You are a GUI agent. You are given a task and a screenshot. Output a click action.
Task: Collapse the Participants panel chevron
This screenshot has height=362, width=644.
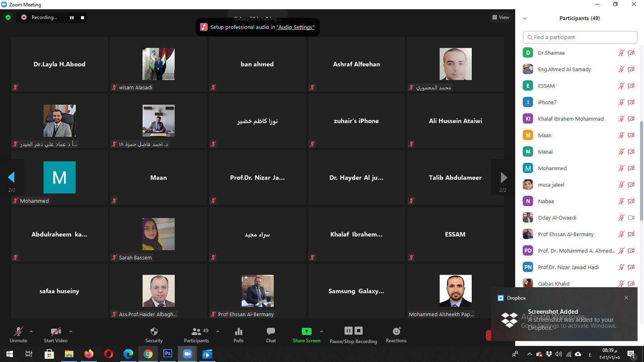point(525,19)
